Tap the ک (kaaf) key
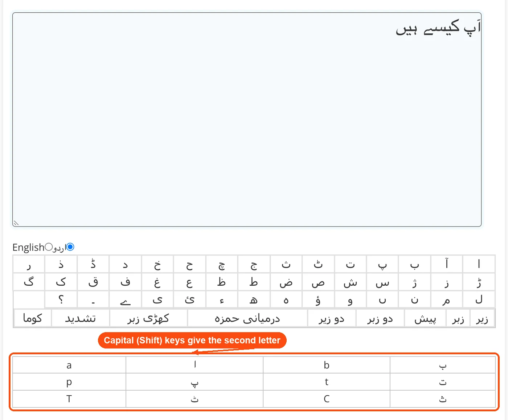The height and width of the screenshot is (420, 508). tap(61, 282)
